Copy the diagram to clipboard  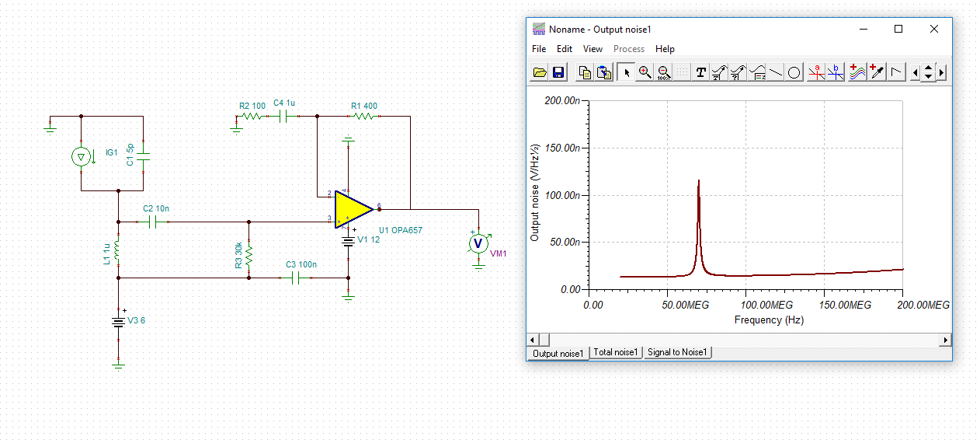(585, 72)
